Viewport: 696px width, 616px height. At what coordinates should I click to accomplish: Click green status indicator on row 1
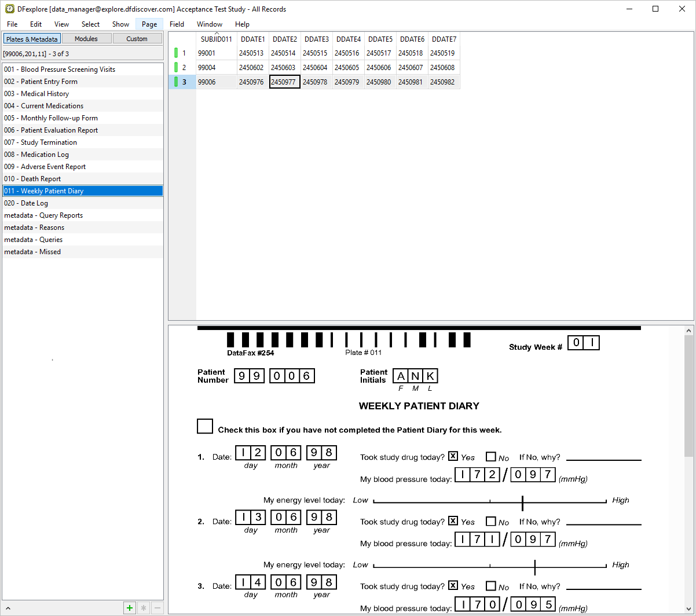click(x=176, y=53)
